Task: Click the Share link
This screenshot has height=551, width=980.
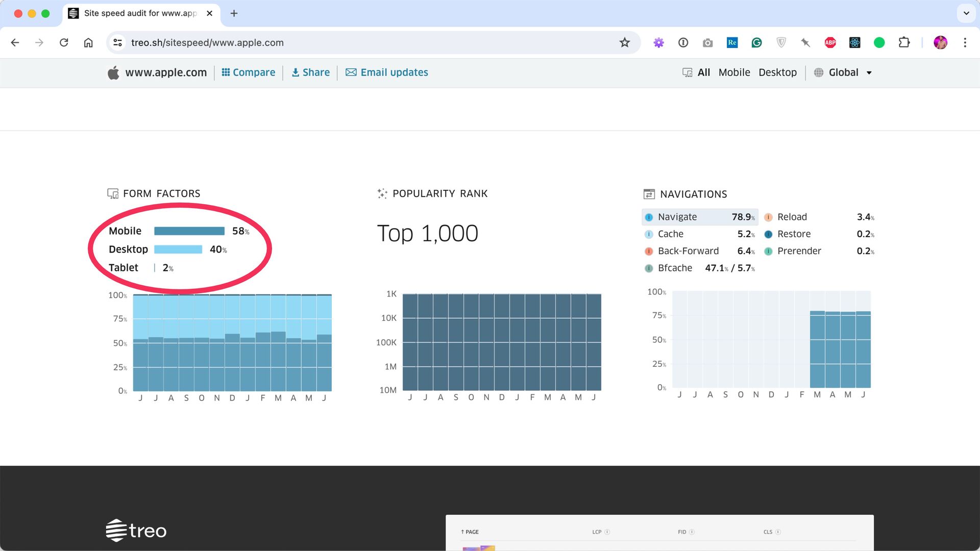Action: pyautogui.click(x=310, y=72)
